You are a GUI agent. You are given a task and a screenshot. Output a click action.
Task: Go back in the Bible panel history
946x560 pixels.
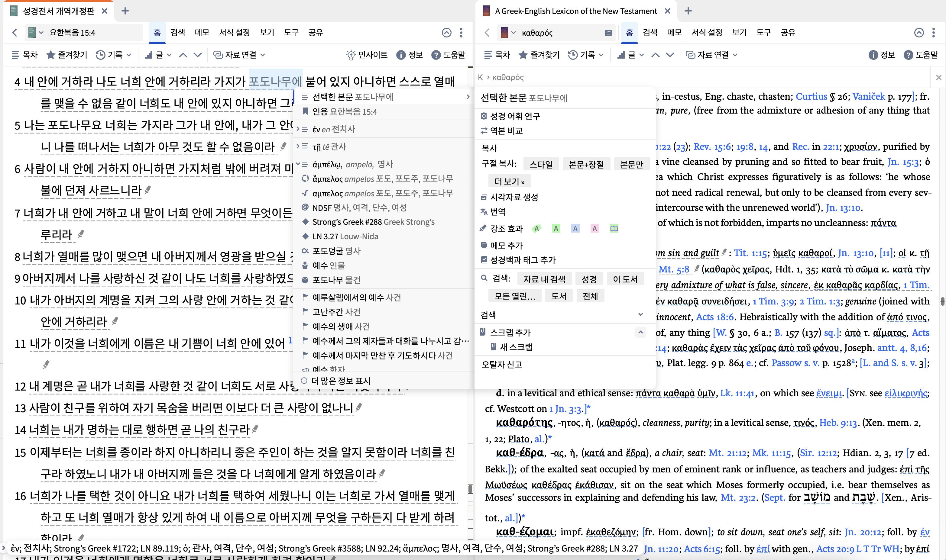[x=15, y=32]
